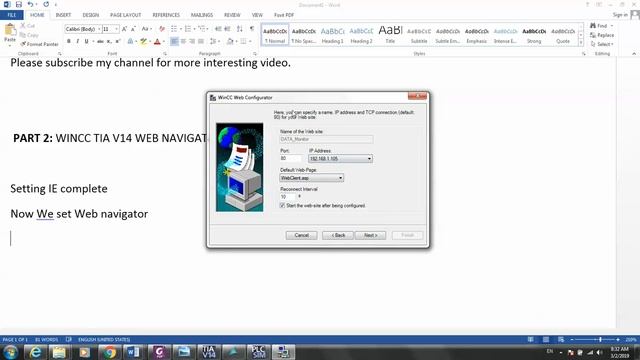Toggle show paragraph marks
The image size is (640, 360).
(252, 29)
